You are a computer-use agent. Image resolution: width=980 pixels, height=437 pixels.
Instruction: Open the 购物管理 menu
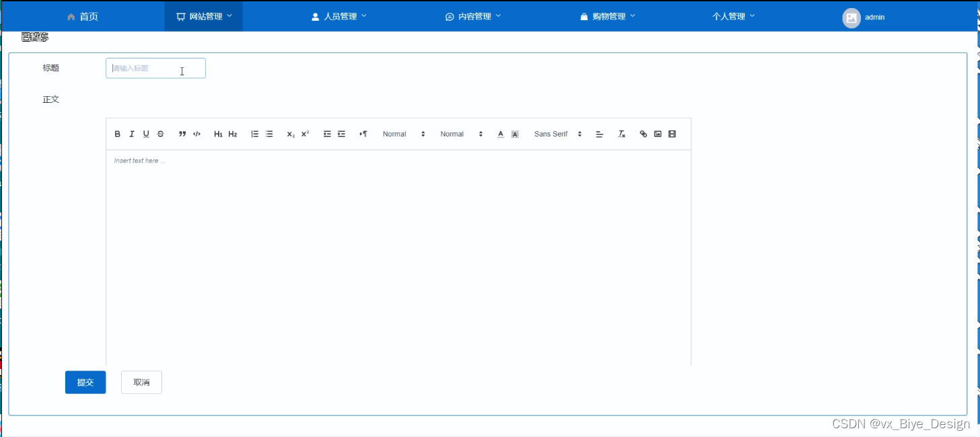(607, 16)
